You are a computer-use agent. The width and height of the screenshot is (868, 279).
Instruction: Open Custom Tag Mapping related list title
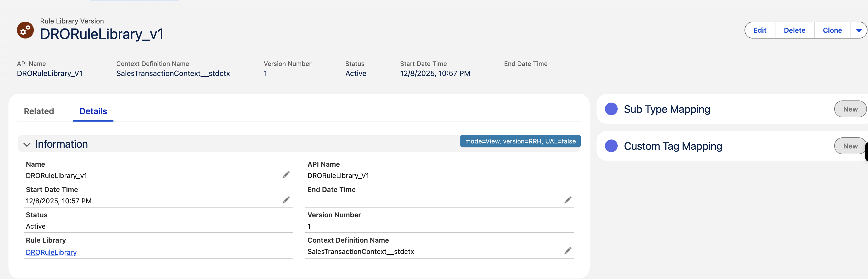click(673, 146)
